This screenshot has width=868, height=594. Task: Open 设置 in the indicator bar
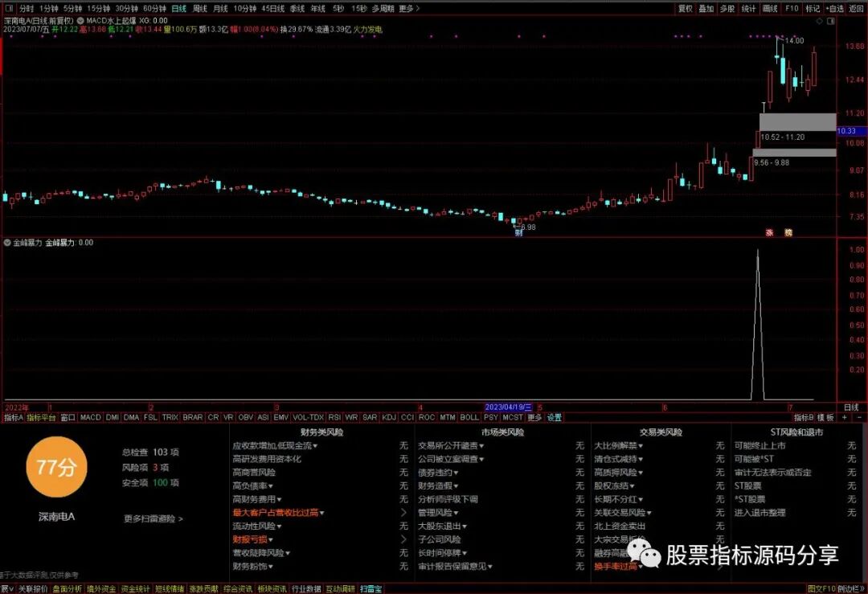[554, 417]
